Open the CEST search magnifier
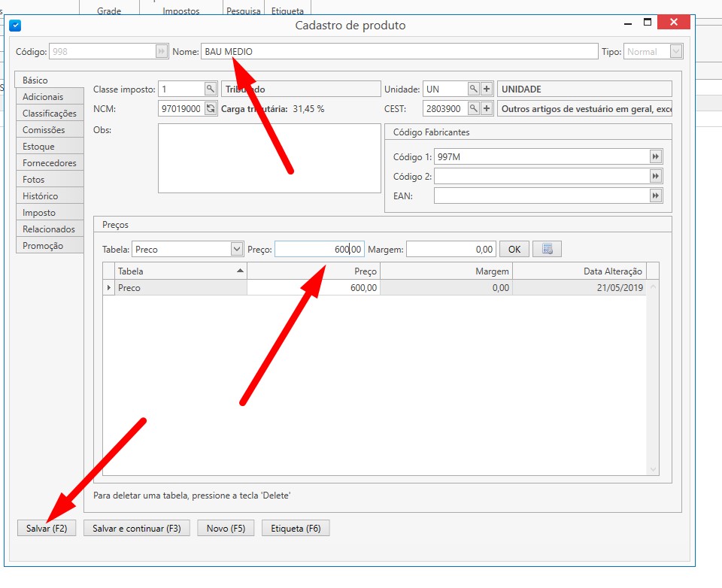The image size is (722, 588). coord(473,108)
